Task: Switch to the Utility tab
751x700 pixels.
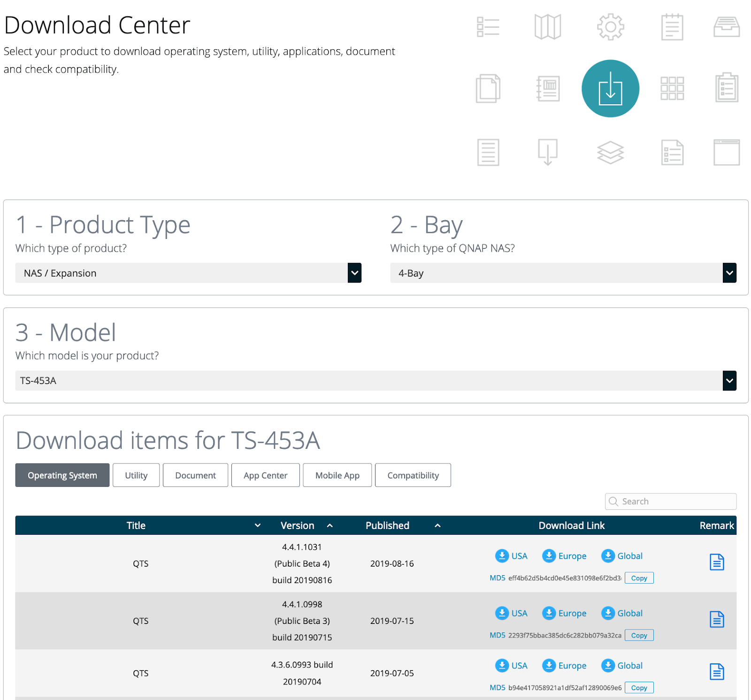Action: [x=136, y=475]
